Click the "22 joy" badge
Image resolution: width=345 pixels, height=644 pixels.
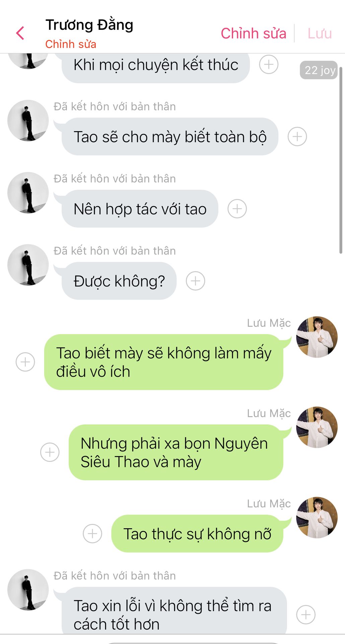319,70
